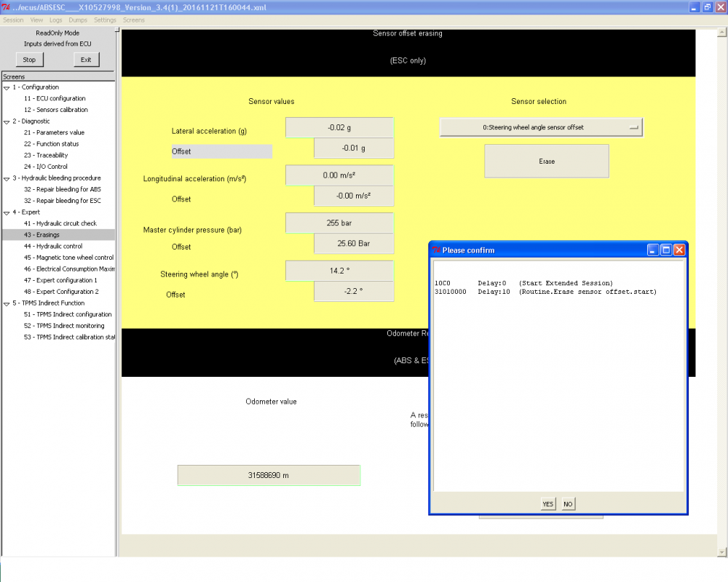Select 53 - TPMS Indirect calibration status
The width and height of the screenshot is (728, 582).
coord(68,338)
